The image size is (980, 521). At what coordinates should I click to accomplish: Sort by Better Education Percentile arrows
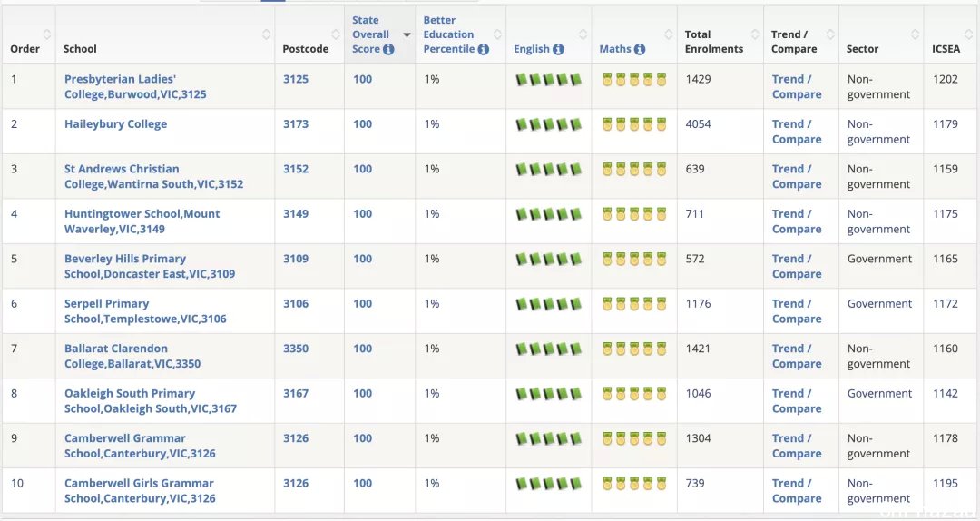coord(497,34)
